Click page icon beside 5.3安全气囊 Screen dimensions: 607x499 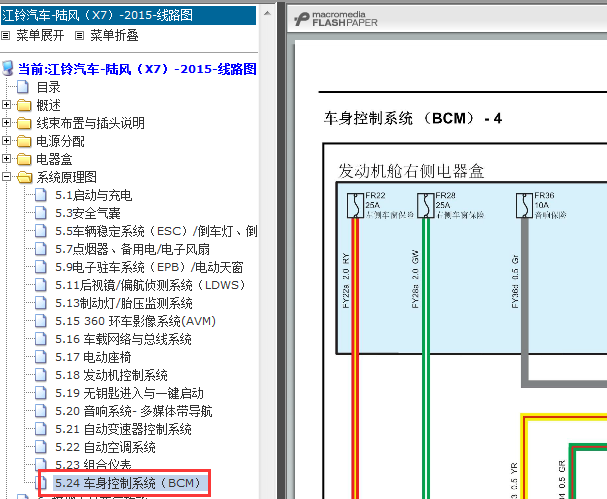[41, 213]
